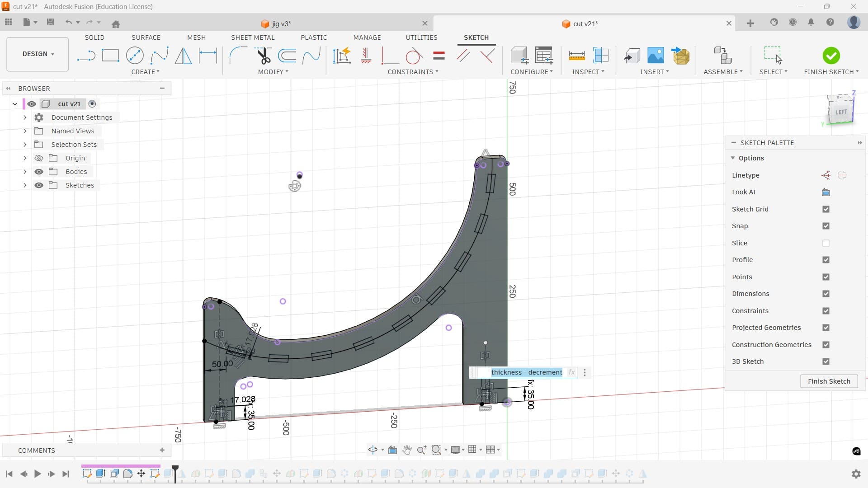
Task: Click the Insert Image icon
Action: click(x=656, y=56)
